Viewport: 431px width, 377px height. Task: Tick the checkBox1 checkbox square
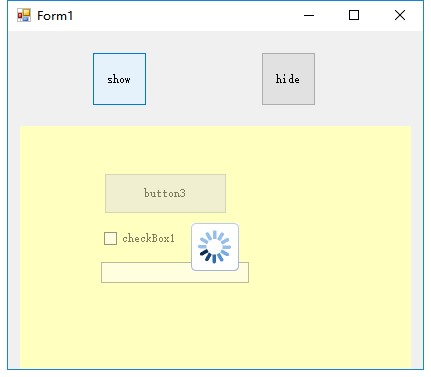pyautogui.click(x=110, y=238)
